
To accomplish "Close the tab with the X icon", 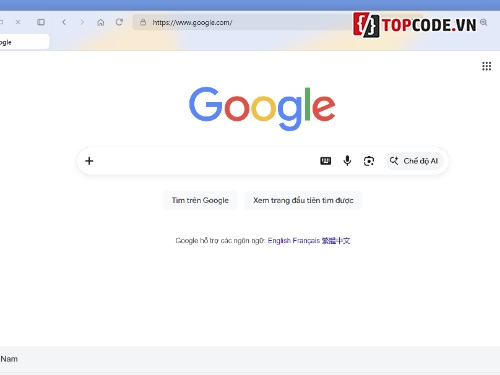I will coord(18,22).
